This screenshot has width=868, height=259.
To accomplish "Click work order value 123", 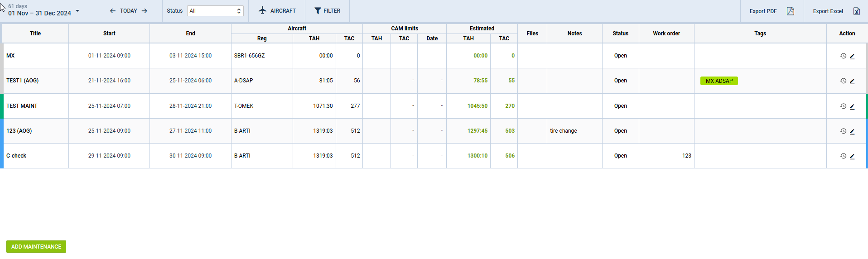I will (x=686, y=156).
